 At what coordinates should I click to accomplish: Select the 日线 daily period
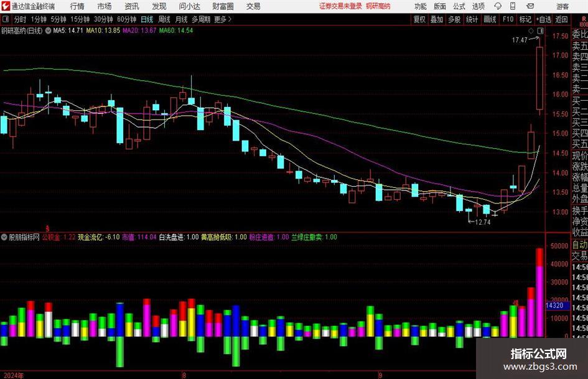point(147,19)
